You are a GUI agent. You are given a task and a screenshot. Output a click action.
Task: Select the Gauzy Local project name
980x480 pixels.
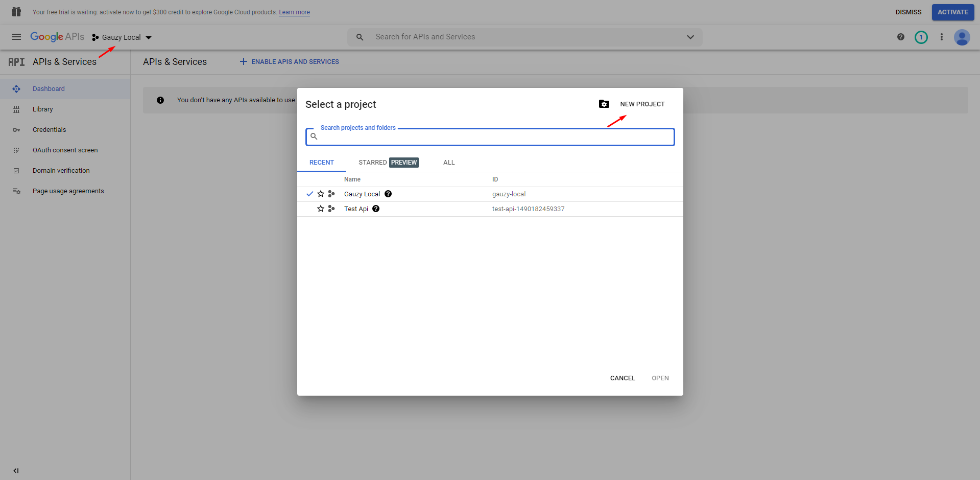pos(362,194)
